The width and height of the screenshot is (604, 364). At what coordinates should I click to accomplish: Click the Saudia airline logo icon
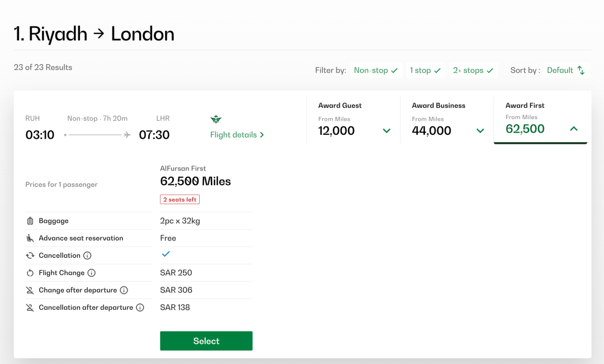216,120
